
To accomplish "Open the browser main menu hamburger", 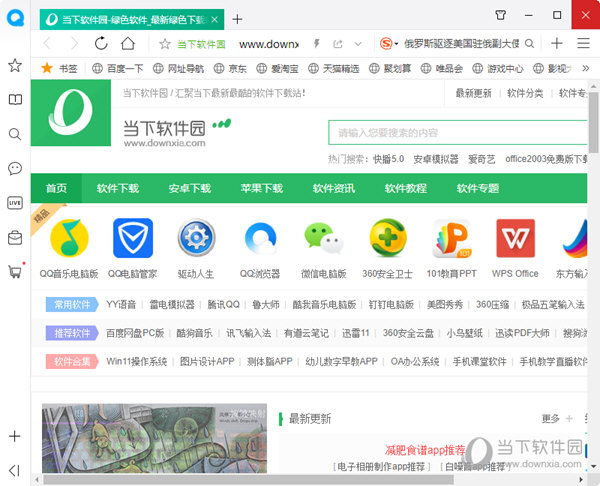I will (583, 43).
